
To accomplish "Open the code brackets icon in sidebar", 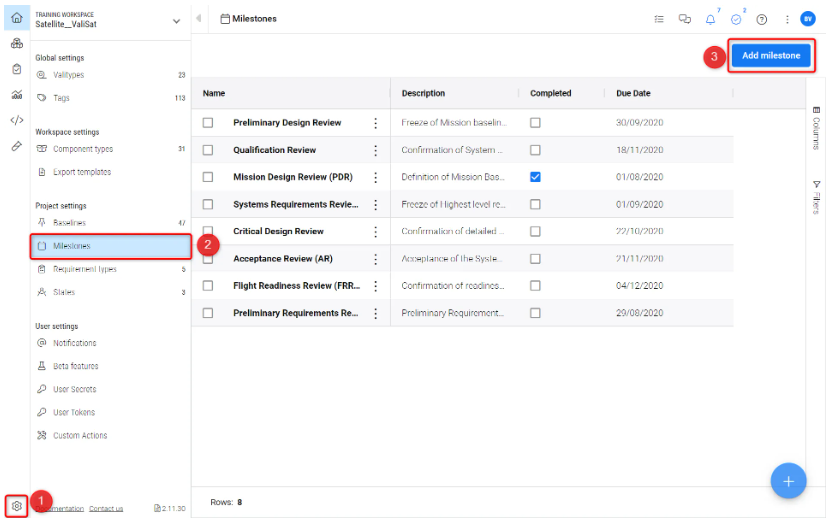I will (x=16, y=120).
